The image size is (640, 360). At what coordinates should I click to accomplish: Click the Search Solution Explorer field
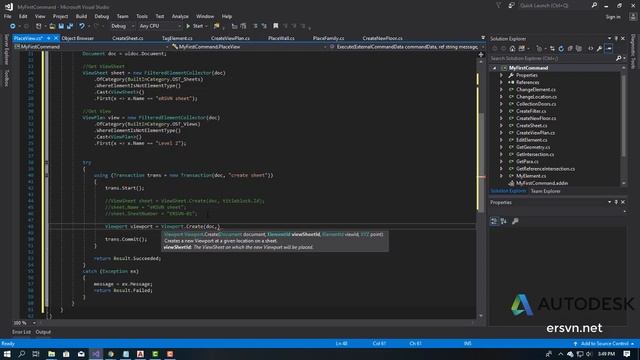click(557, 58)
